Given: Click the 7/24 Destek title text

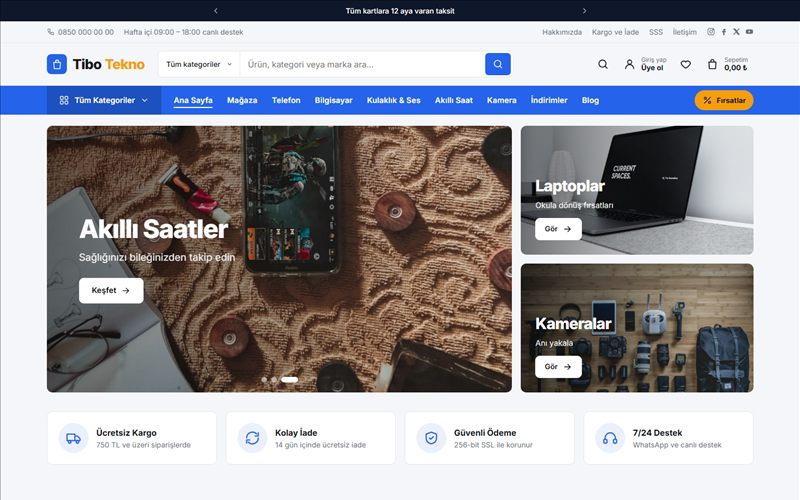Looking at the screenshot, I should [x=657, y=433].
